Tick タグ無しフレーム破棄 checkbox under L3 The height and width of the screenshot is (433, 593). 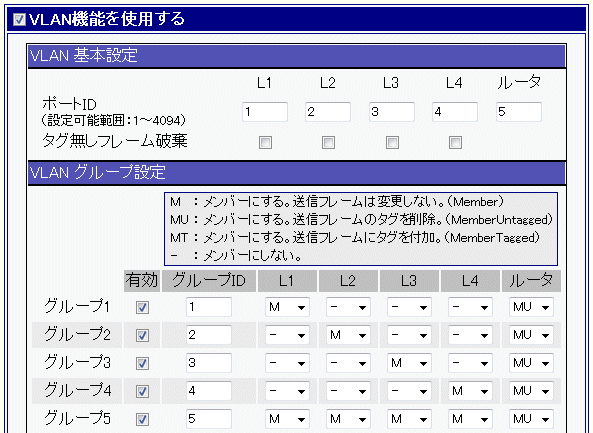pyautogui.click(x=392, y=143)
